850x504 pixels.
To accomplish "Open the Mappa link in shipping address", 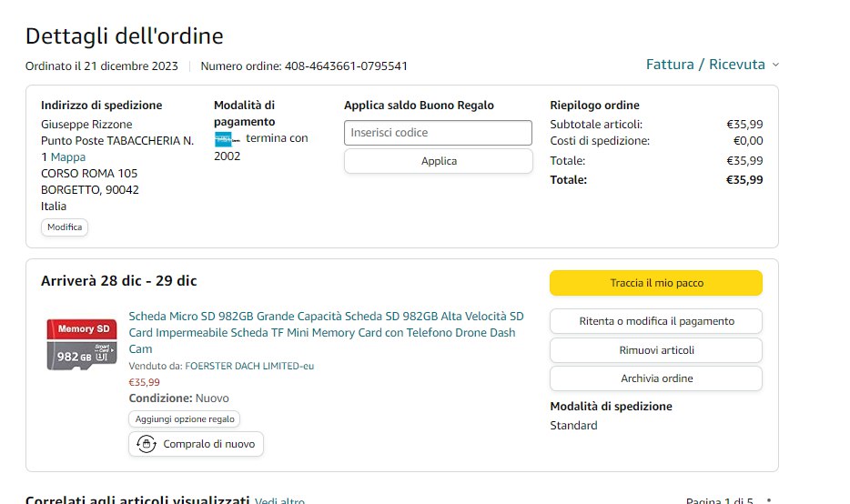I will pyautogui.click(x=67, y=157).
